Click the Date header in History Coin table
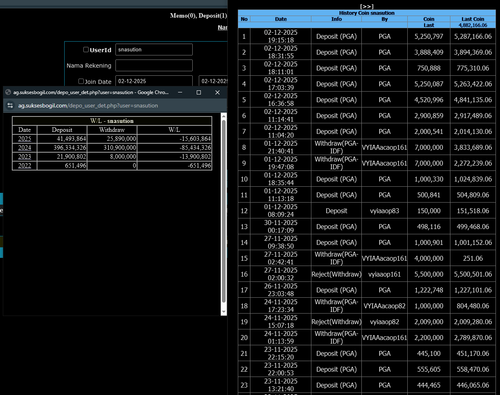 281,19
